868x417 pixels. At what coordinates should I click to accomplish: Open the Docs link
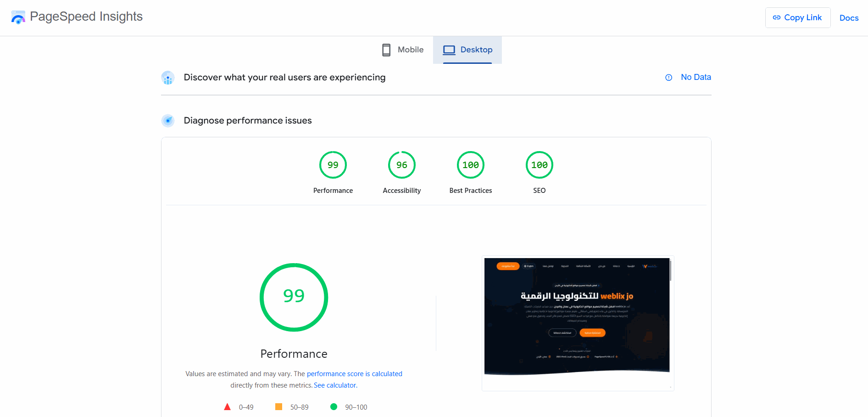coord(849,18)
